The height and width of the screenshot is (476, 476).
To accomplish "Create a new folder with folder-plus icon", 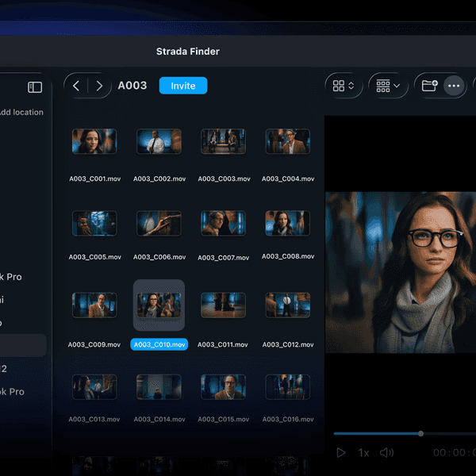I will (x=429, y=86).
